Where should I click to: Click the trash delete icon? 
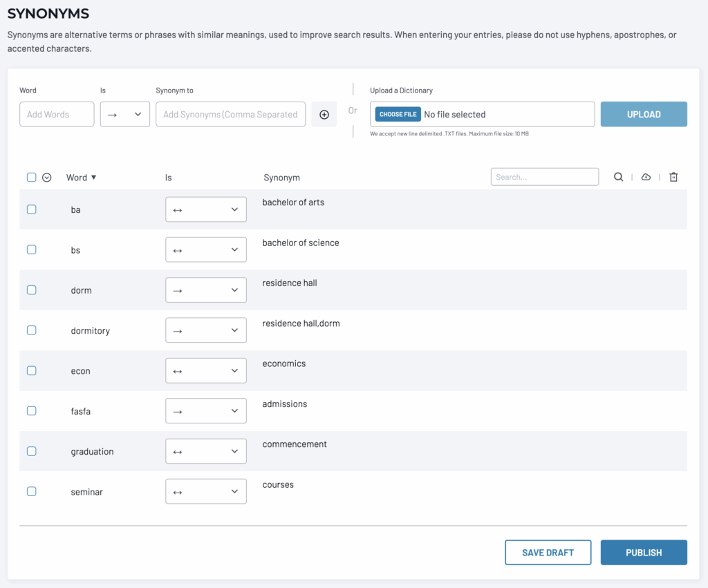(x=673, y=177)
